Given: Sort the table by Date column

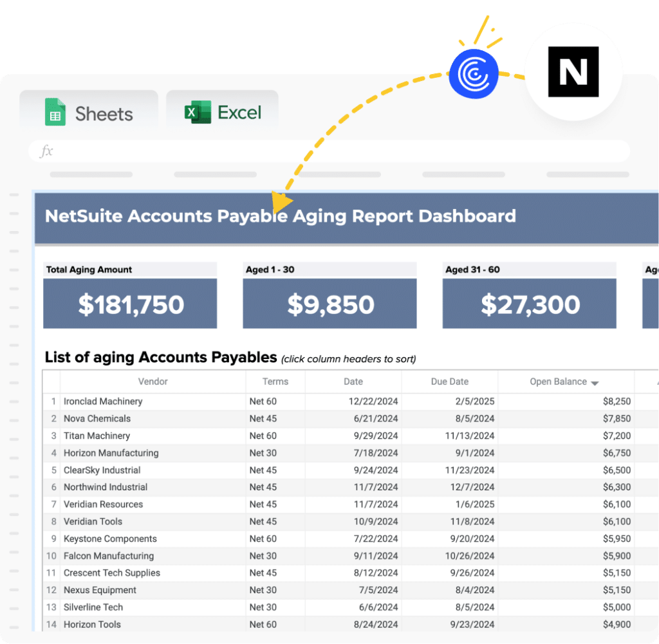Looking at the screenshot, I should click(353, 381).
